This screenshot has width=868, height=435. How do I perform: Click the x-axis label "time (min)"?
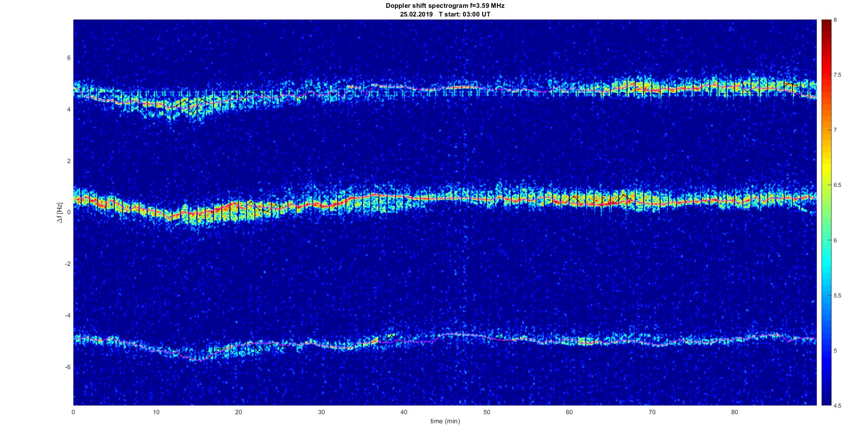coord(445,421)
